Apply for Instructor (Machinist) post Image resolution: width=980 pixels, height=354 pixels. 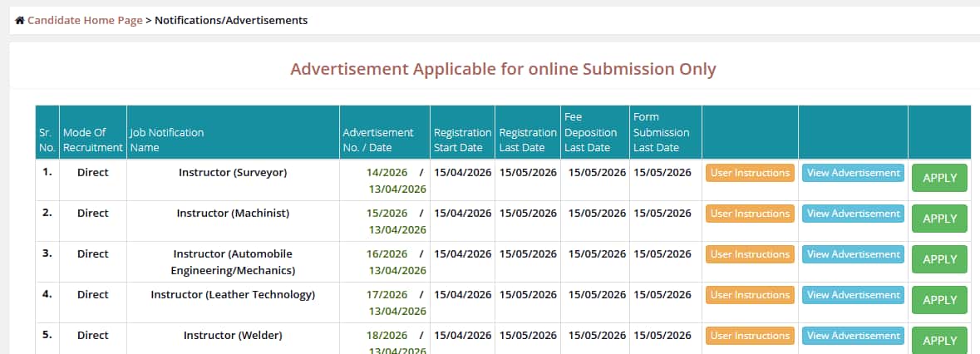(939, 219)
